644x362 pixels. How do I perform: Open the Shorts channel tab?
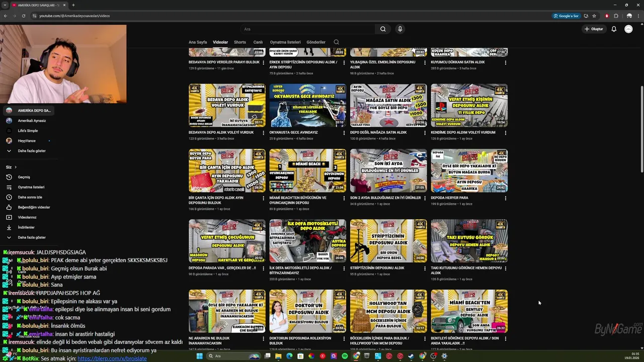240,42
